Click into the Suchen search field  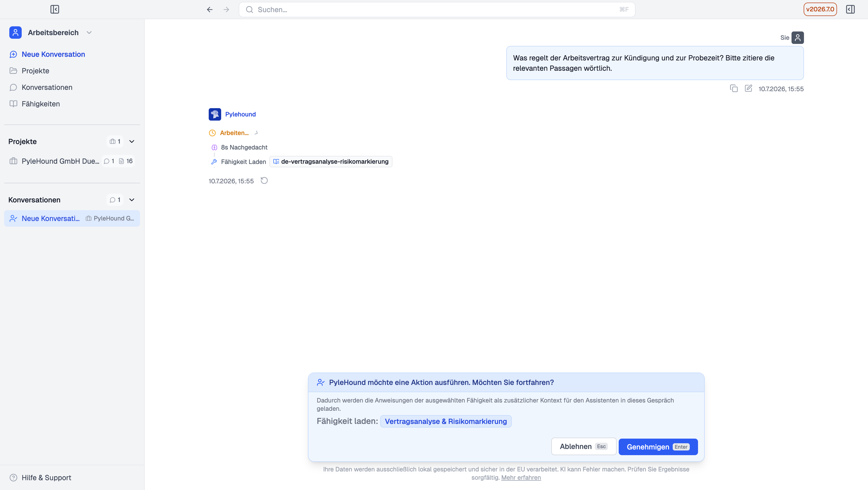(x=437, y=9)
